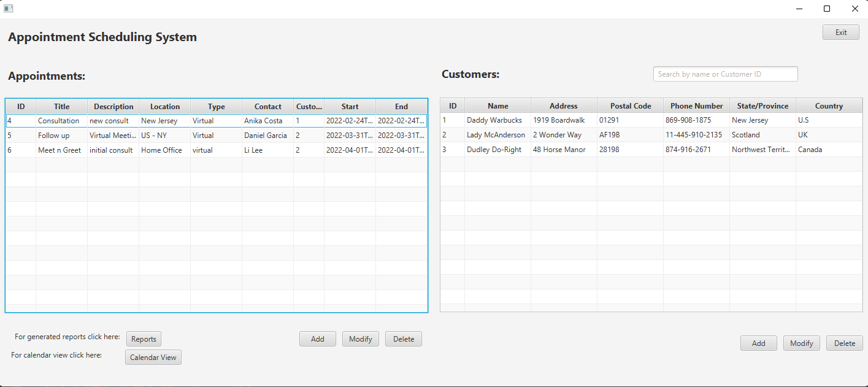The height and width of the screenshot is (387, 868).
Task: Add a new customer
Action: pos(759,343)
